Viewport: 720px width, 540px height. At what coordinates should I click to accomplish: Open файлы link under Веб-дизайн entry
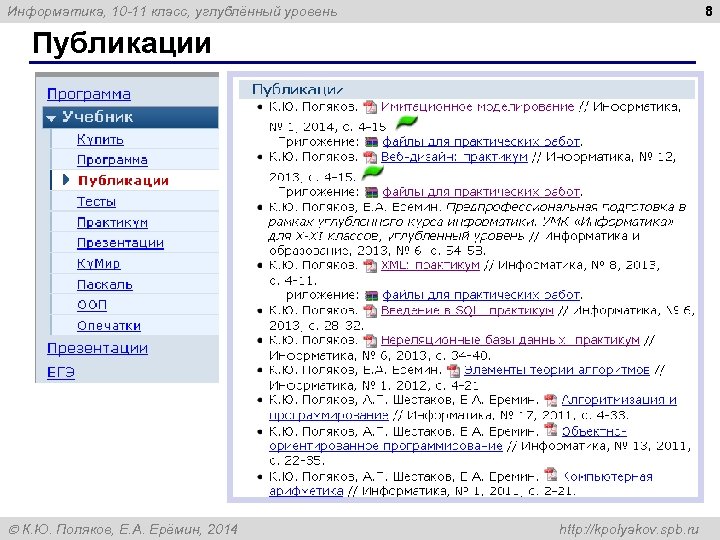tap(482, 192)
